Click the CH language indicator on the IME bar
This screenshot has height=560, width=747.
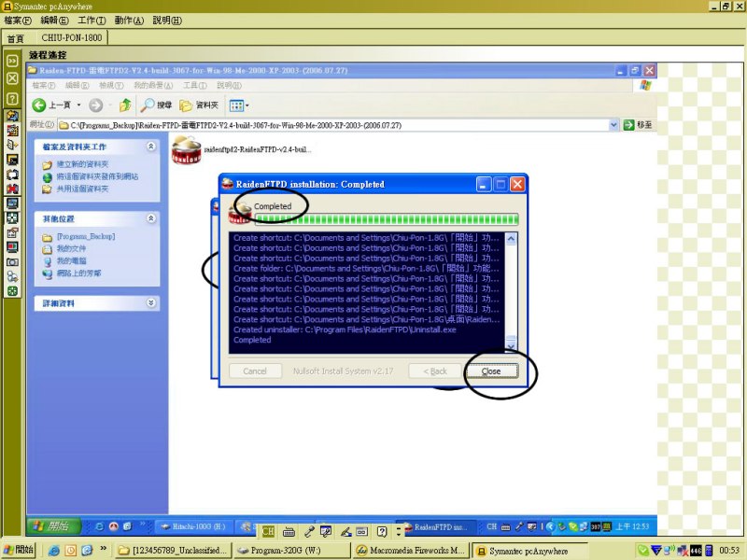pos(268,531)
